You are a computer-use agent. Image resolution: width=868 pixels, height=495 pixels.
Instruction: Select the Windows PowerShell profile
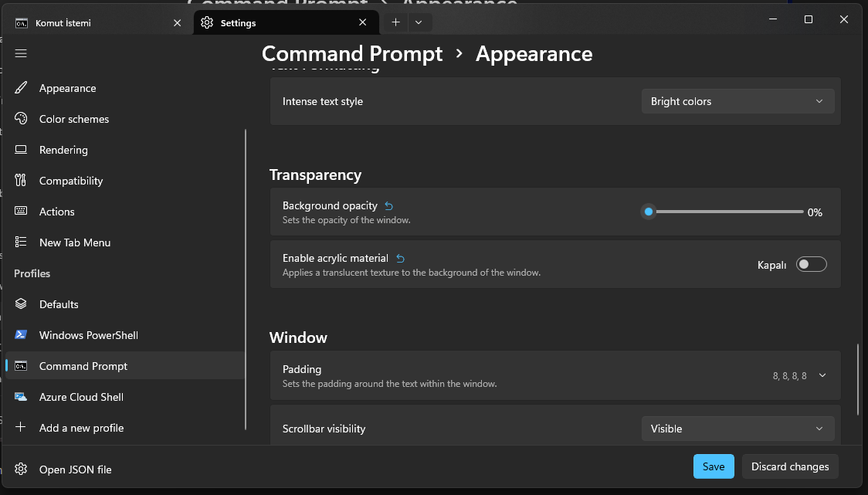pos(125,335)
